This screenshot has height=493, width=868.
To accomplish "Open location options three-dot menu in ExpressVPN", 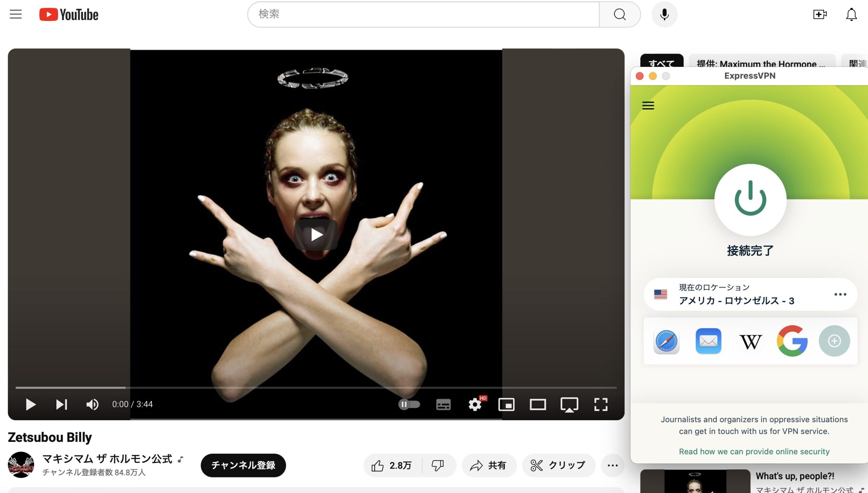I will [840, 294].
